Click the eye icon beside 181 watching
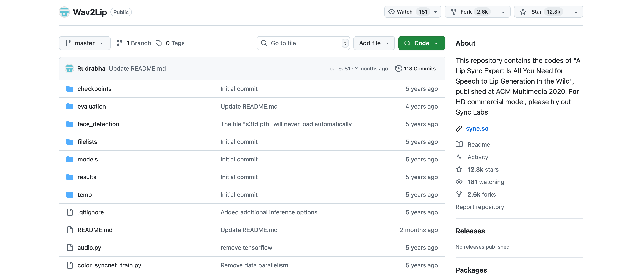The height and width of the screenshot is (279, 644). (x=459, y=182)
